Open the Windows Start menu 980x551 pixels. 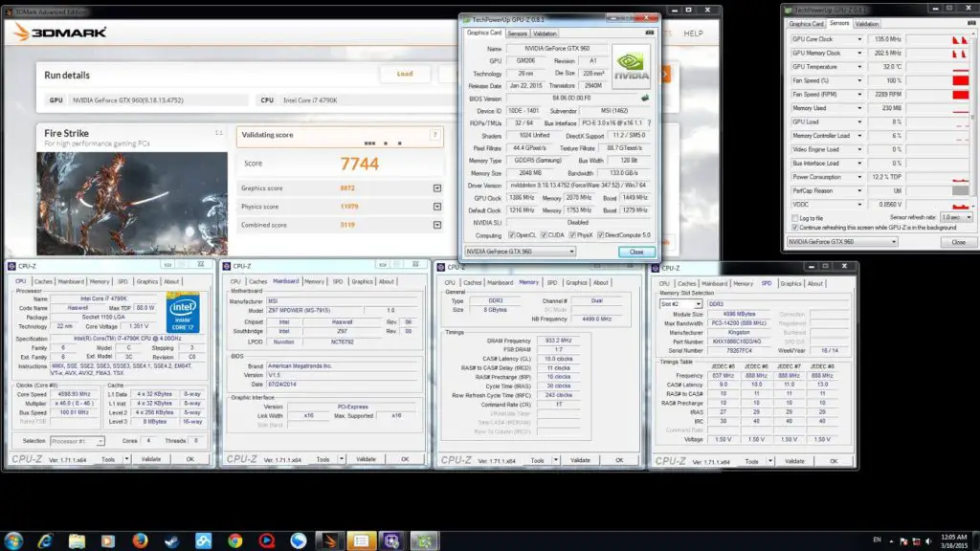pyautogui.click(x=13, y=540)
